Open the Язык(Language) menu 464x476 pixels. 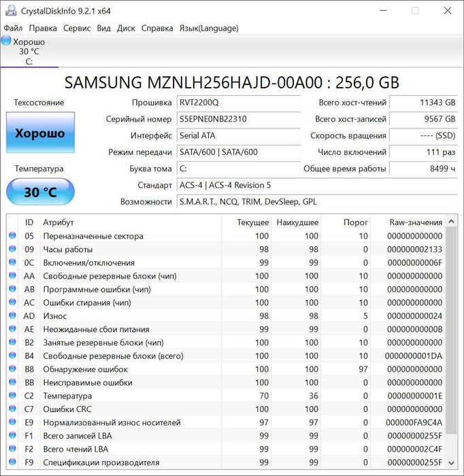[x=209, y=29]
